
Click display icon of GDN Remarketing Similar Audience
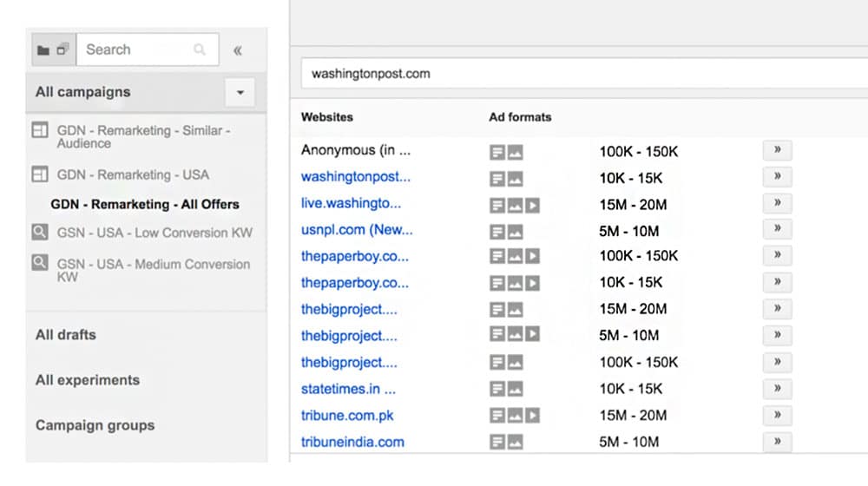[x=40, y=130]
